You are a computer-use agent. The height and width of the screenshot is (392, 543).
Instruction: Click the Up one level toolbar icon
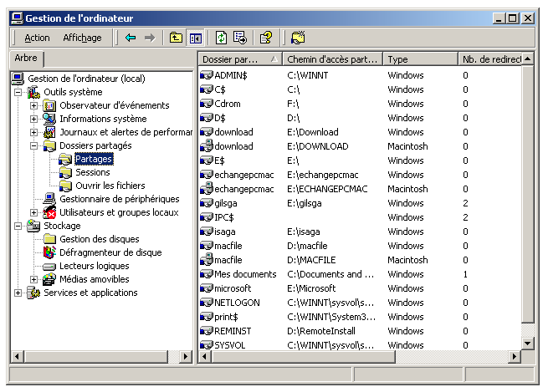(176, 38)
